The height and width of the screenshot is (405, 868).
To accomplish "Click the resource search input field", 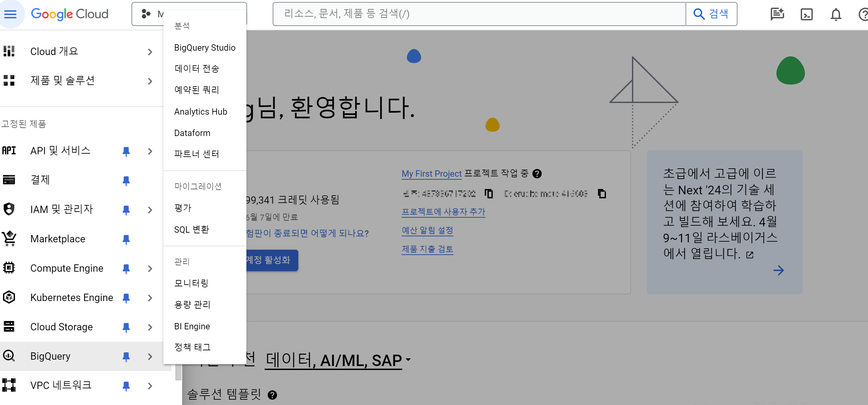I will [478, 14].
